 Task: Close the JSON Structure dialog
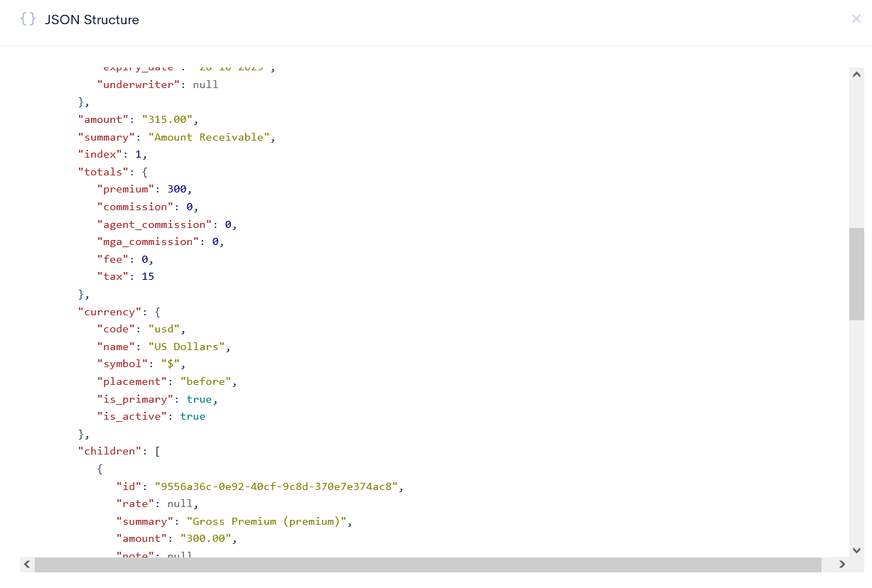(856, 19)
